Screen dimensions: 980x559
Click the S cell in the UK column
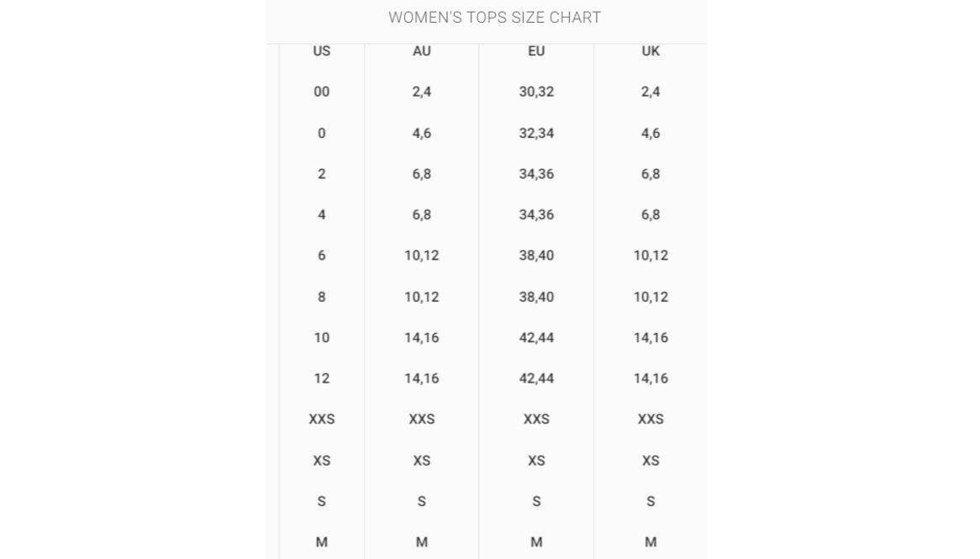tap(651, 502)
